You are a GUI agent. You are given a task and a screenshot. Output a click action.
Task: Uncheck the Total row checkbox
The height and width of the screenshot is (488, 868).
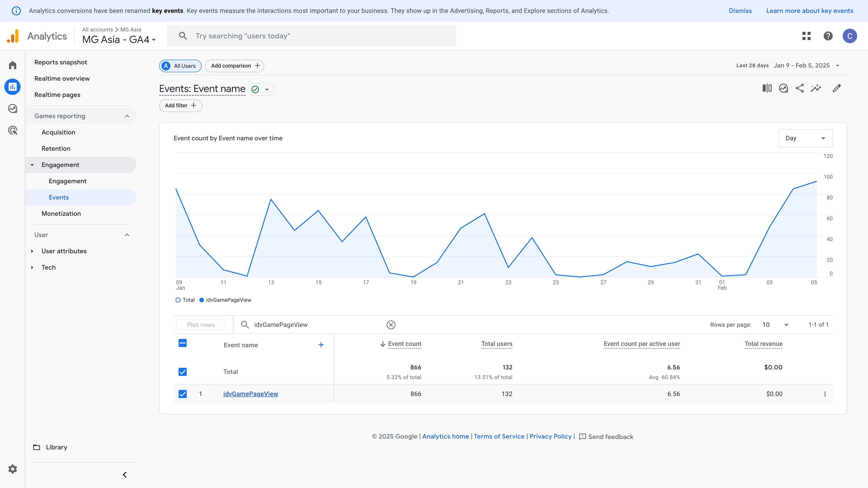(182, 372)
